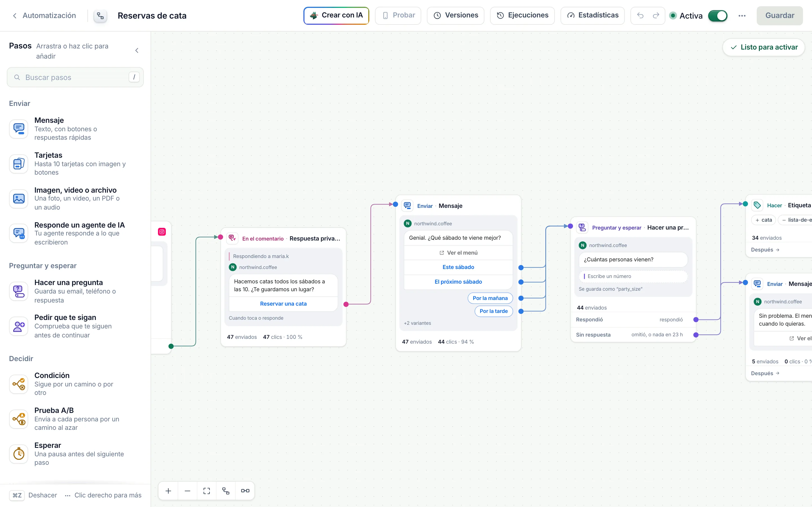This screenshot has height=507, width=812.
Task: Collapse the Pasos side panel
Action: [x=136, y=50]
